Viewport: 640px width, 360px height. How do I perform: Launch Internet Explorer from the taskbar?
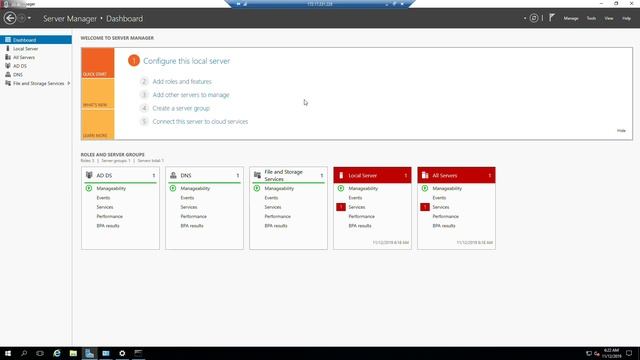coord(57,353)
